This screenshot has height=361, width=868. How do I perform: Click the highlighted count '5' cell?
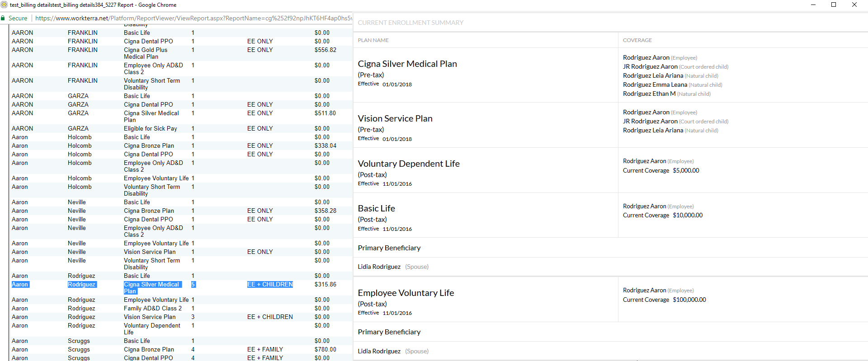coord(193,284)
